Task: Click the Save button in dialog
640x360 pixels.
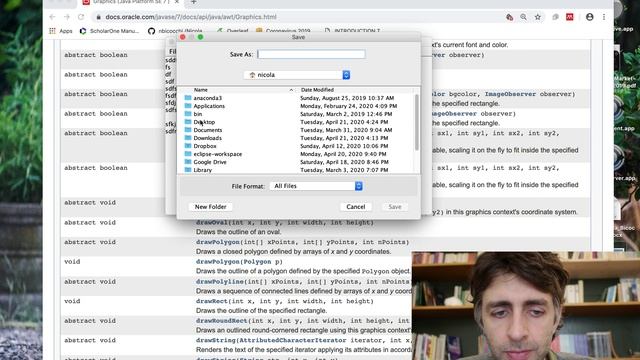Action: (395, 207)
